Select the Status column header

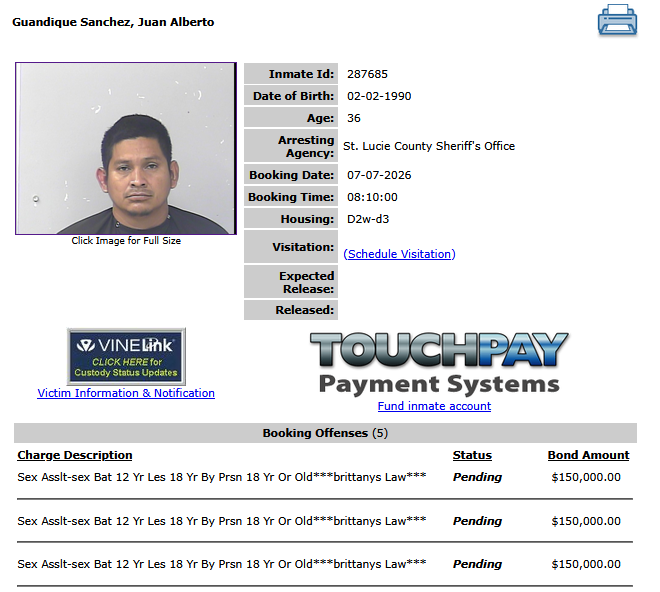pos(472,455)
